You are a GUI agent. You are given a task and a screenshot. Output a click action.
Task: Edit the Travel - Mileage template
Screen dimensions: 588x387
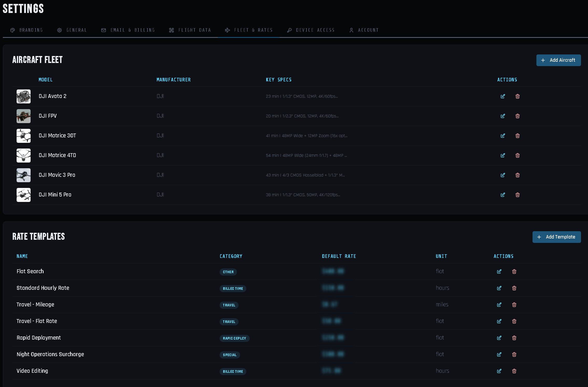499,305
